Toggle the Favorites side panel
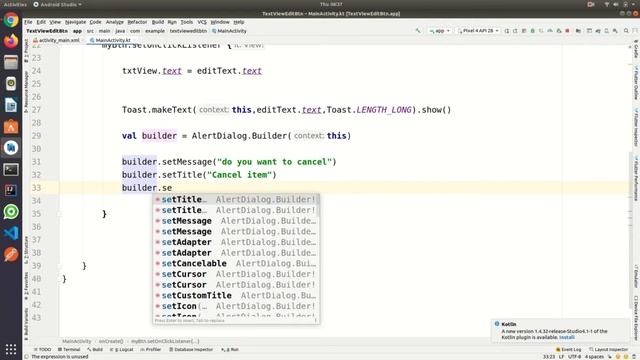The width and height of the screenshot is (640, 360). coord(27,286)
